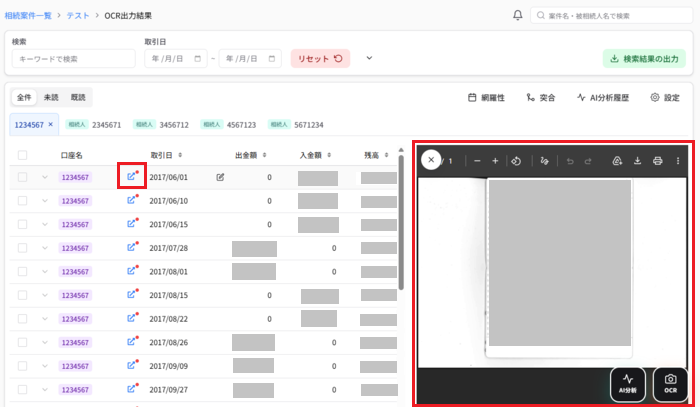The image size is (700, 407).
Task: Open viewer more options menu
Action: (x=678, y=161)
